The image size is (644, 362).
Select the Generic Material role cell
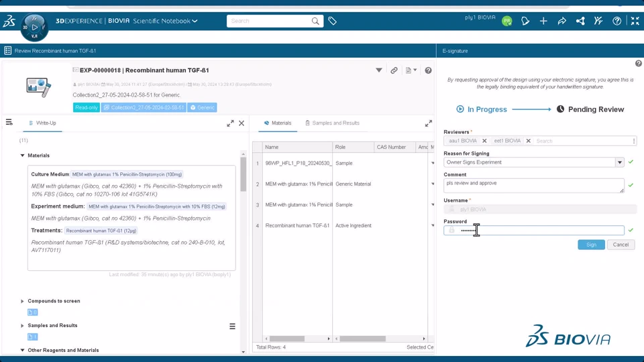[354, 184]
